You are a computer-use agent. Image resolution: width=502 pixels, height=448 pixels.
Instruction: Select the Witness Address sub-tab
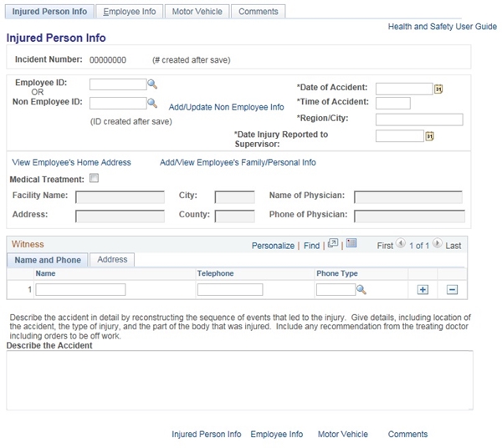[112, 260]
